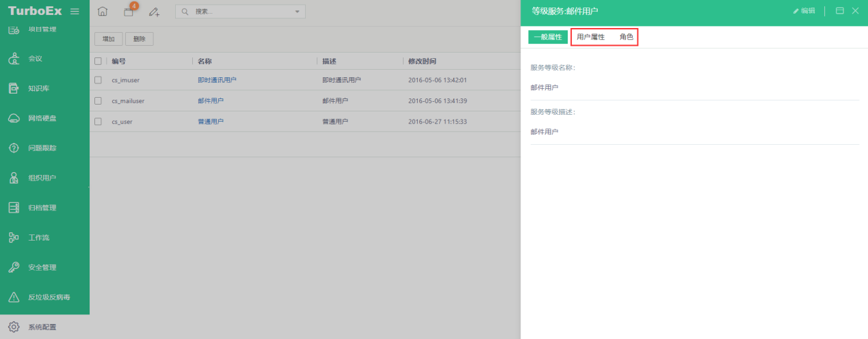Click the 普通用户 description cell
This screenshot has height=339, width=868.
[x=335, y=121]
